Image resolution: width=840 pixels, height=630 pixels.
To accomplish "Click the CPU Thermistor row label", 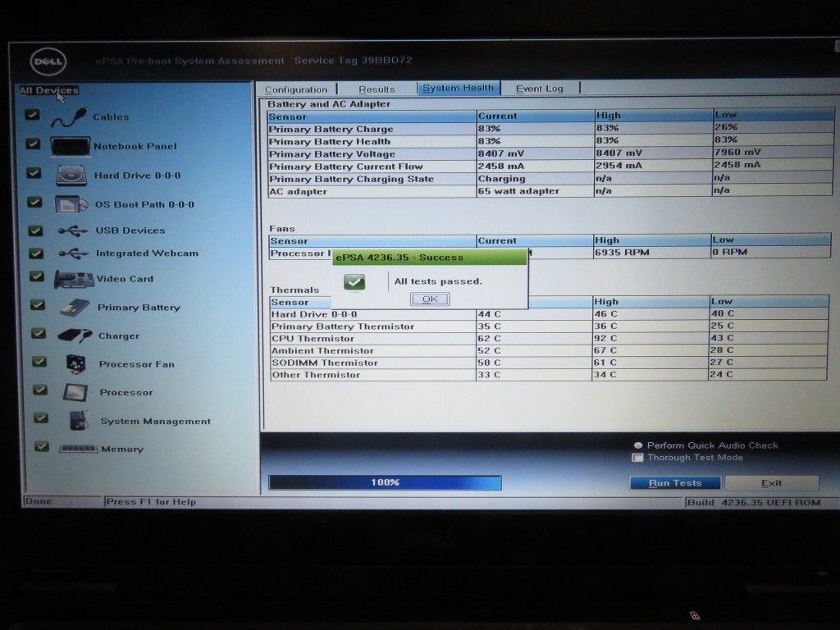I will click(x=313, y=339).
